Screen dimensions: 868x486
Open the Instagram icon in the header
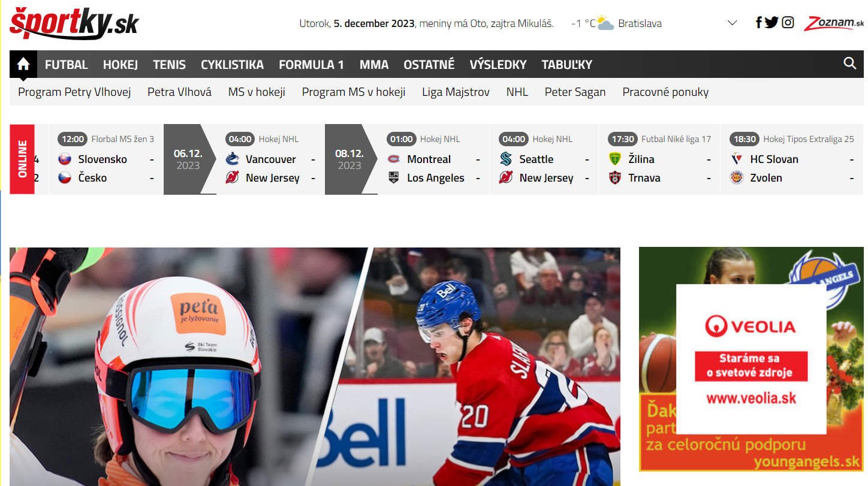[x=788, y=23]
